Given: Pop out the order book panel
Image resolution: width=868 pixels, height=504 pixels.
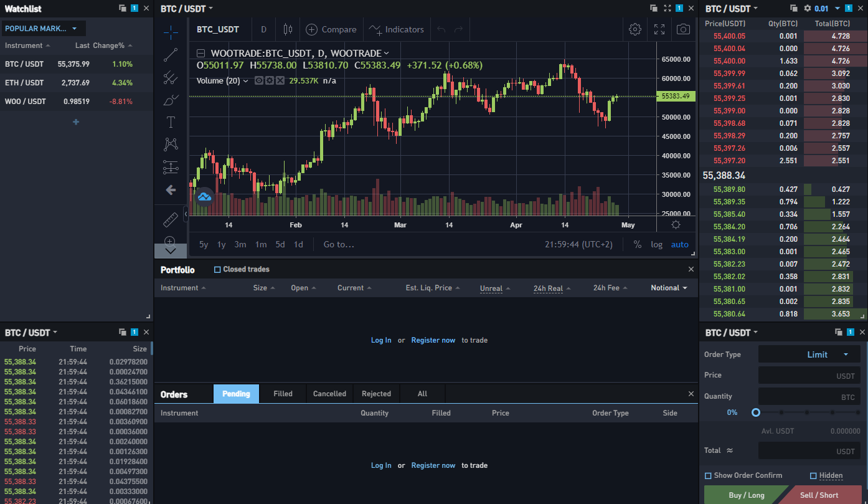Looking at the screenshot, I should click(x=794, y=8).
